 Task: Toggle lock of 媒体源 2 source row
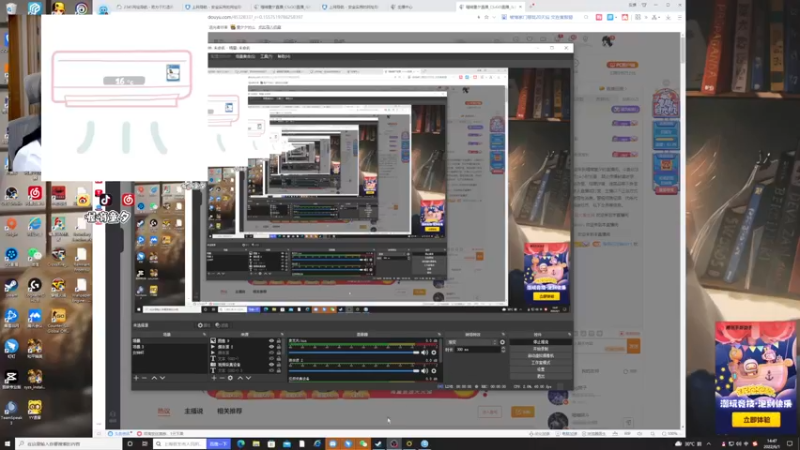tap(279, 346)
